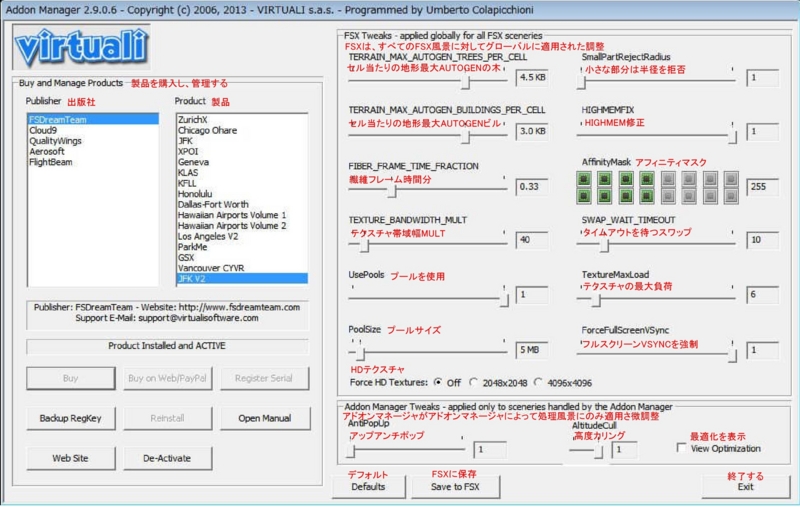Toggle first green AffinityMask box, top row
This screenshot has height=507, width=800.
[x=584, y=179]
